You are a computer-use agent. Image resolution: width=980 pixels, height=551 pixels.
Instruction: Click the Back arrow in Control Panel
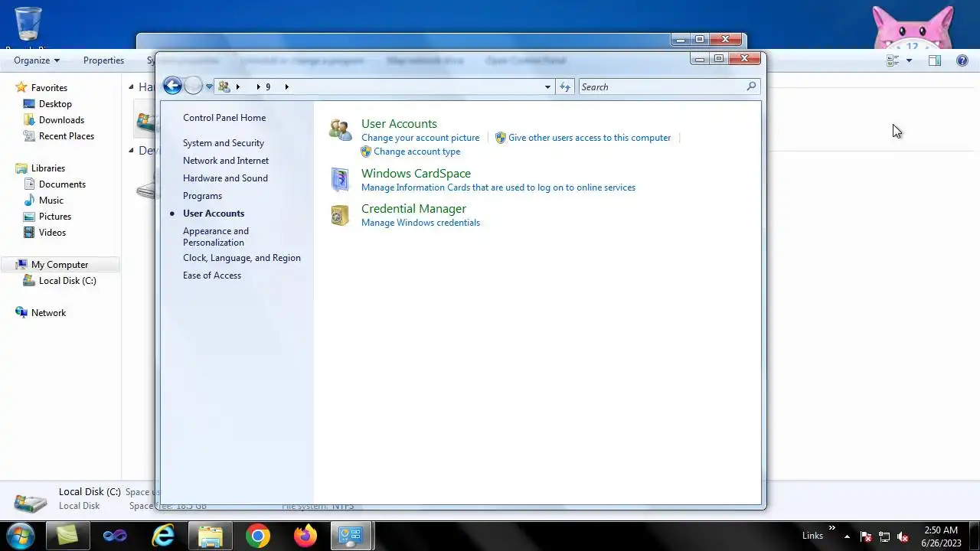pos(172,86)
